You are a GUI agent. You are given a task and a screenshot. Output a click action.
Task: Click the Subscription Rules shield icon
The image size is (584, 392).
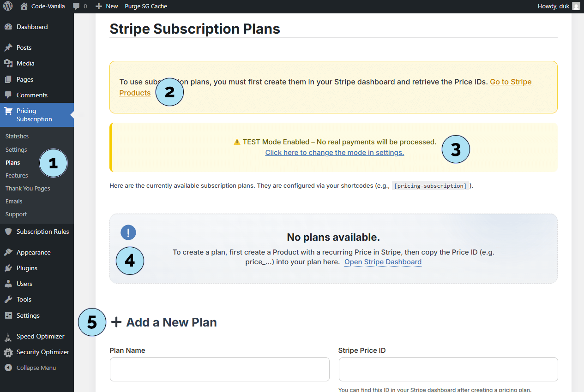coord(8,232)
